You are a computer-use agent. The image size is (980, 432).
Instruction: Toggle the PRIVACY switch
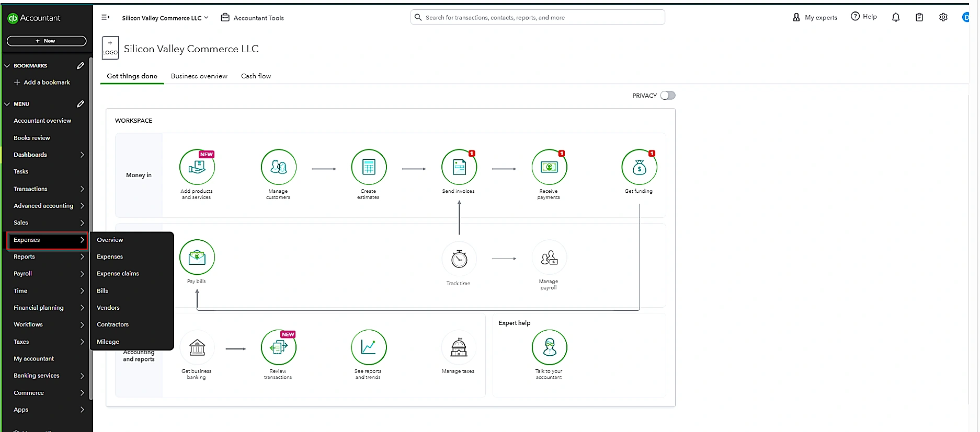668,96
